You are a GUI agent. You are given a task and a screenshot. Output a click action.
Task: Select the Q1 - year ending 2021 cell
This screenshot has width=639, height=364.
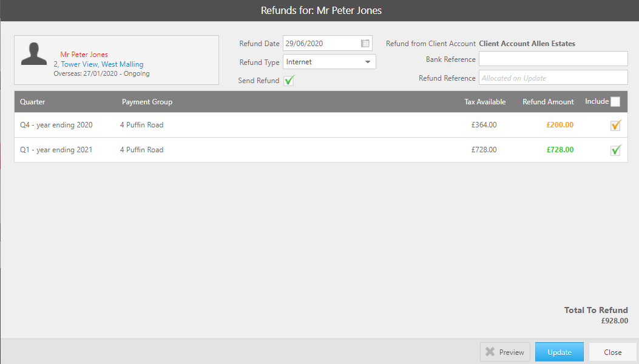point(56,150)
